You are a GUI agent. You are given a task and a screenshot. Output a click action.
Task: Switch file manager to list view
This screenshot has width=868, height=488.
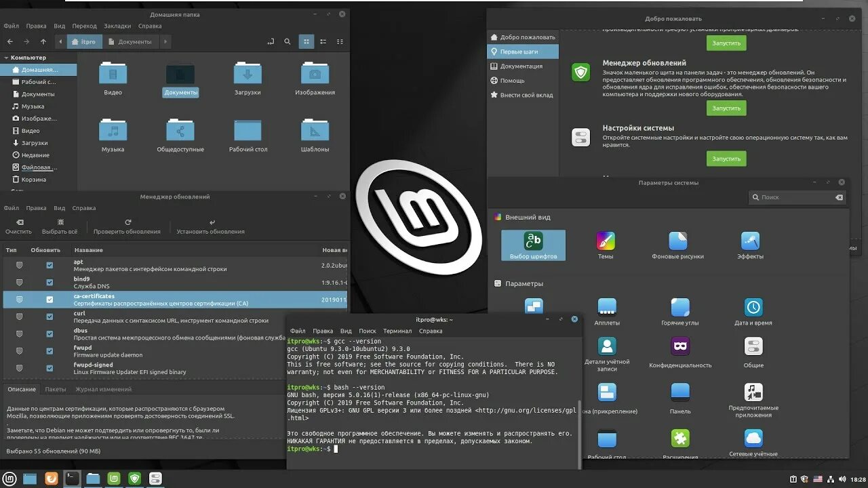point(323,41)
